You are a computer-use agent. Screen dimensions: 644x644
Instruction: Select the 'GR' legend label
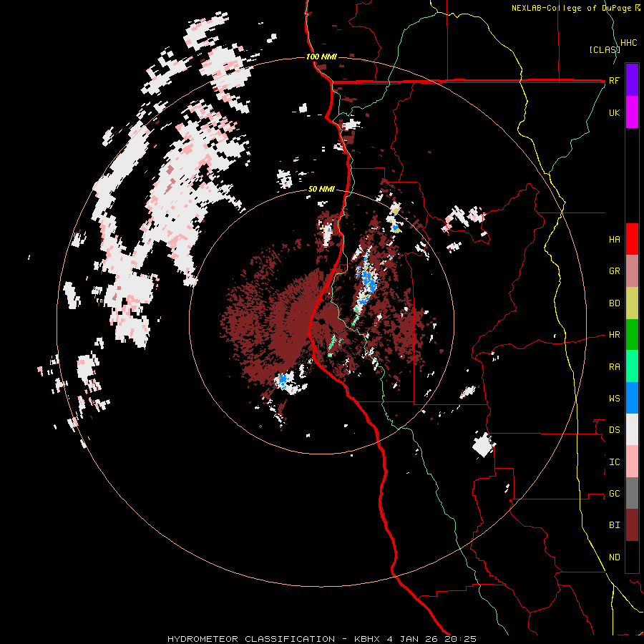pos(614,271)
